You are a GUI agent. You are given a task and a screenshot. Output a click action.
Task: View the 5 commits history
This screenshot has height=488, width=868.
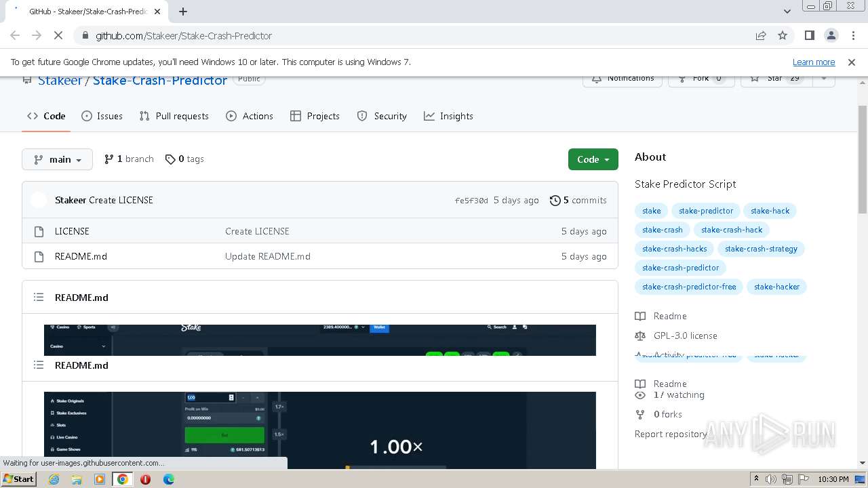pos(578,200)
